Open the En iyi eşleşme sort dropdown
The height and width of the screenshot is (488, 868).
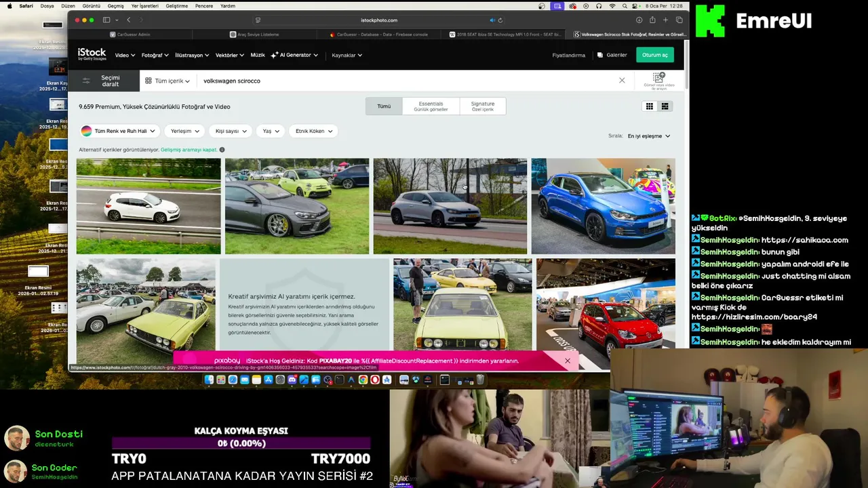point(648,136)
